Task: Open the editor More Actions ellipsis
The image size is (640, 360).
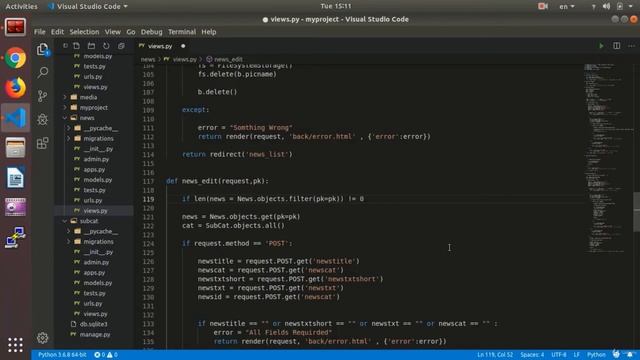Action: pos(631,46)
